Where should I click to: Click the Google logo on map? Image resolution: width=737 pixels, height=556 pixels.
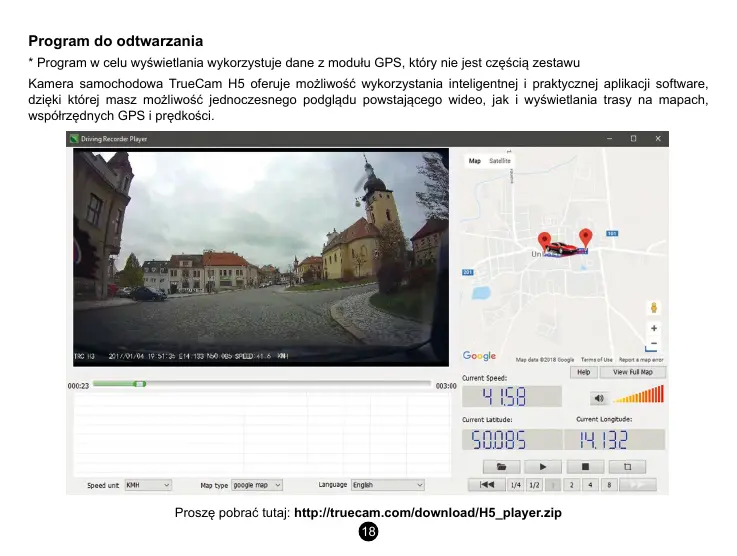click(x=479, y=356)
